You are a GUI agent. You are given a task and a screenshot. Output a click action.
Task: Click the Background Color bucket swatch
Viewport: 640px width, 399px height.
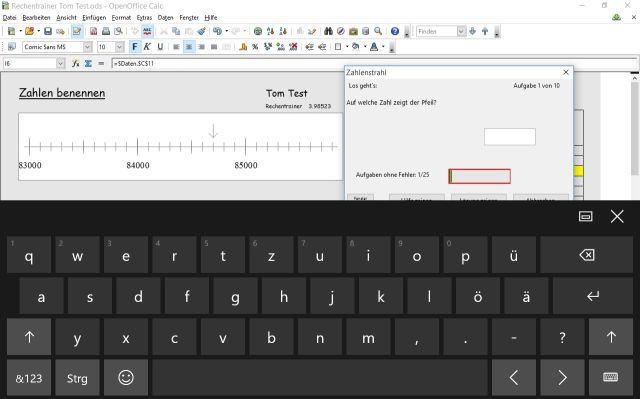(x=356, y=47)
